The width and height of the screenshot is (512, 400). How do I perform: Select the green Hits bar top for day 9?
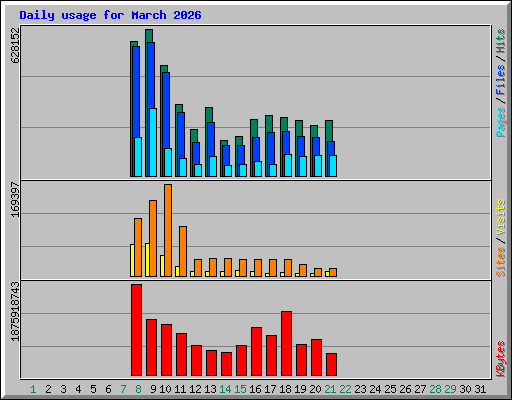click(x=149, y=36)
